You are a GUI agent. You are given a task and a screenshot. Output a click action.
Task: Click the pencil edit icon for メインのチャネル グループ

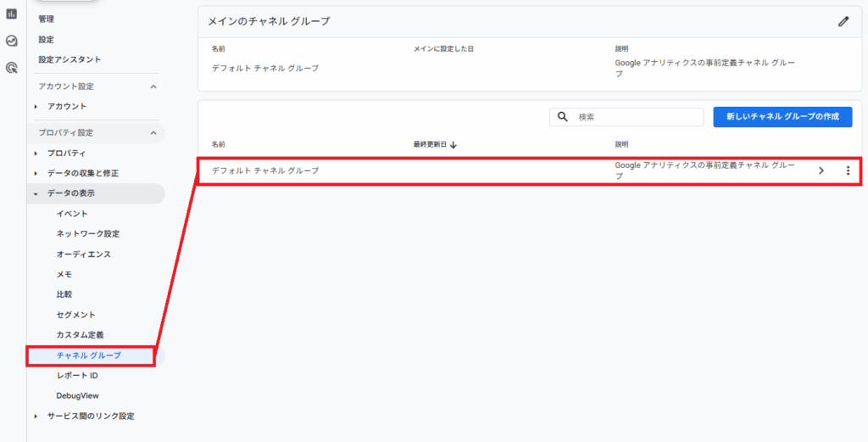[x=843, y=22]
